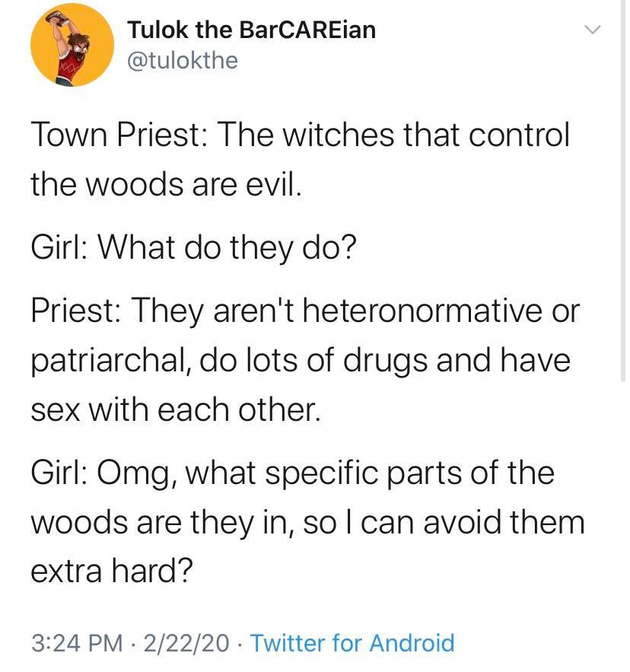Click the line "sex with each other."
Image resolution: width=630 pixels, height=672 pixels.
[173, 409]
